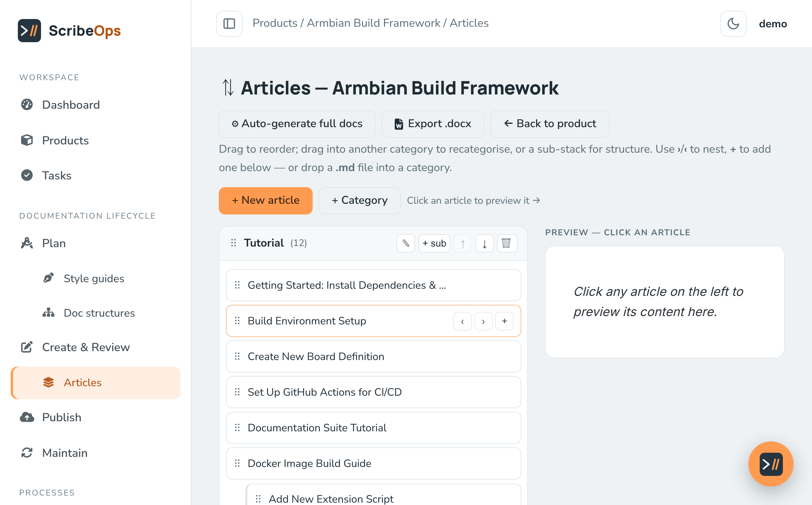Export articles as .docx
This screenshot has height=505, width=812.
pos(433,124)
